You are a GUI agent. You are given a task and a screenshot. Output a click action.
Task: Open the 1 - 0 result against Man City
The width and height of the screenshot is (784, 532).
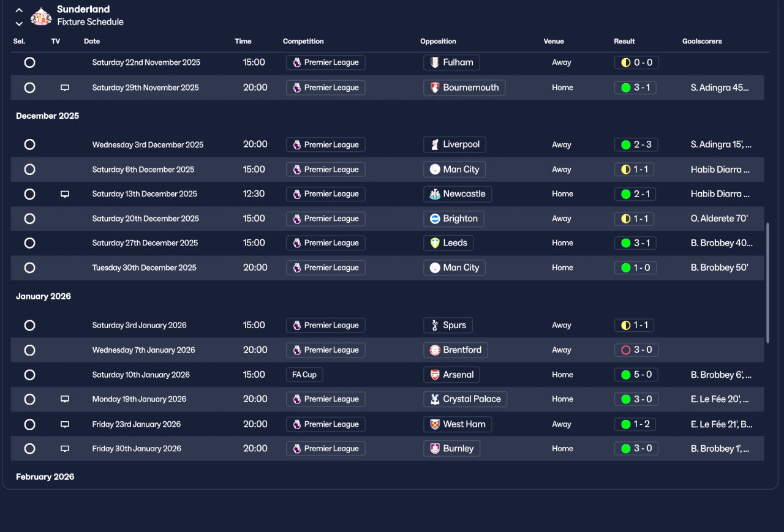tap(636, 268)
